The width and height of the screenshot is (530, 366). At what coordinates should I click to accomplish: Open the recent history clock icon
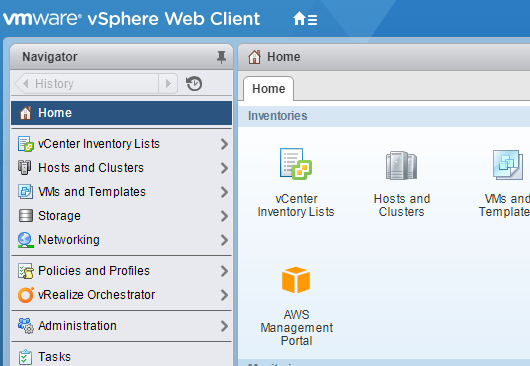coord(194,83)
